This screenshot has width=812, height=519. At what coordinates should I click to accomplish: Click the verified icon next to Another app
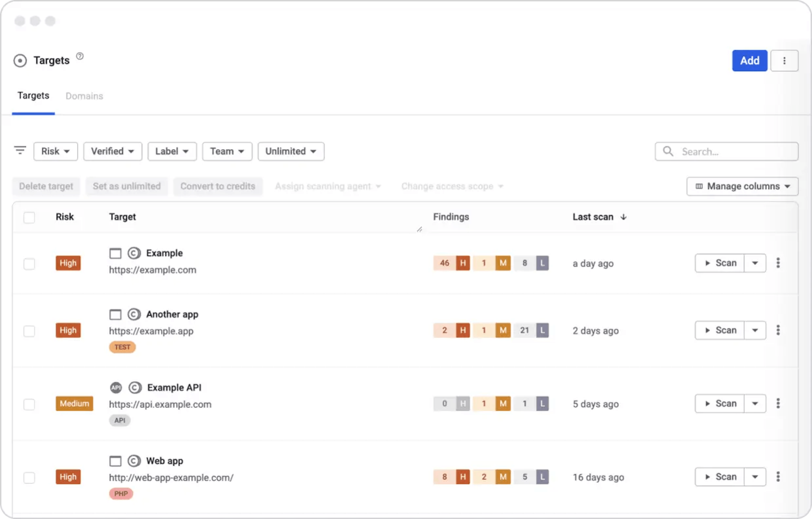point(134,314)
